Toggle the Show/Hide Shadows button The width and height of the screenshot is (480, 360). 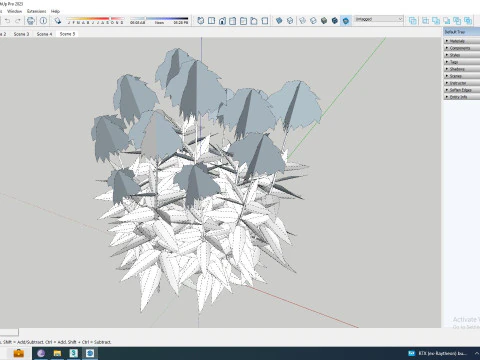click(58, 21)
